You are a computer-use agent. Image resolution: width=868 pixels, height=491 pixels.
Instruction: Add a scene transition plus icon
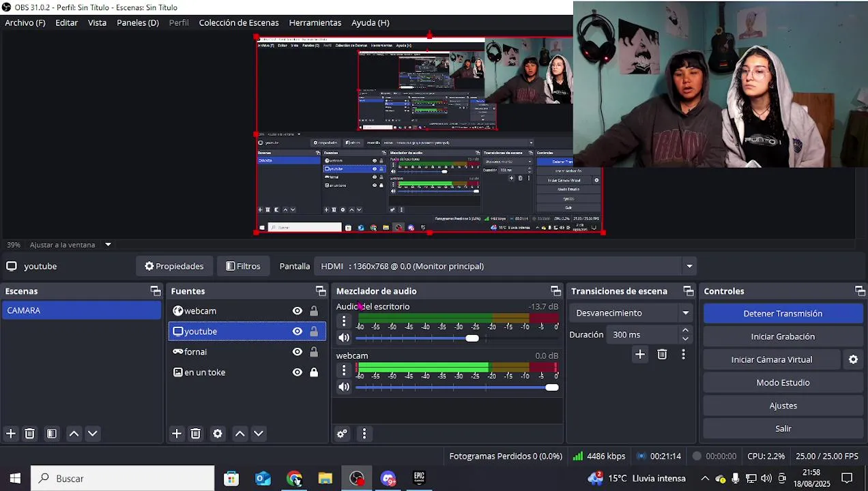click(640, 355)
